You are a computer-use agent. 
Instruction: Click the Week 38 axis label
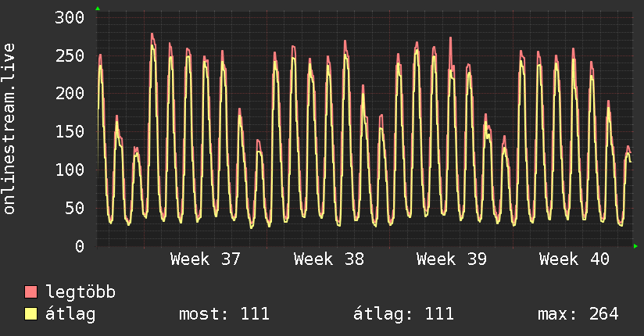pos(328,259)
